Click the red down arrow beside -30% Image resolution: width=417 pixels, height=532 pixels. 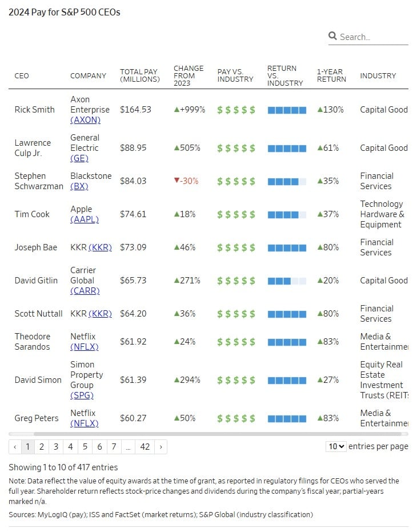tap(176, 180)
